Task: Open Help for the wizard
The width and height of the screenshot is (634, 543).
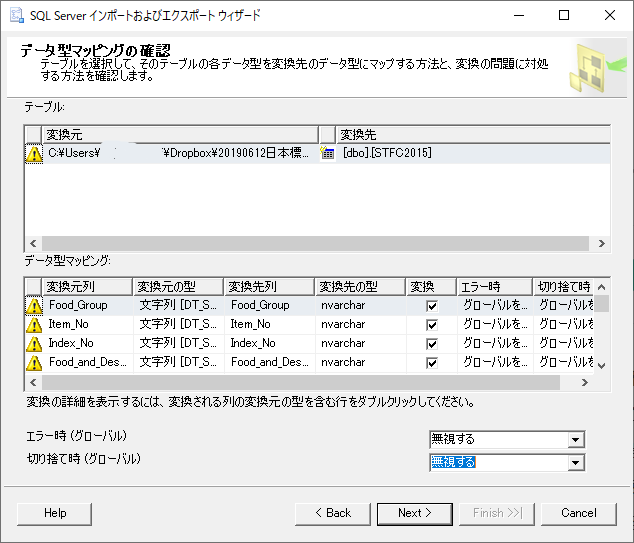Action: click(x=55, y=513)
